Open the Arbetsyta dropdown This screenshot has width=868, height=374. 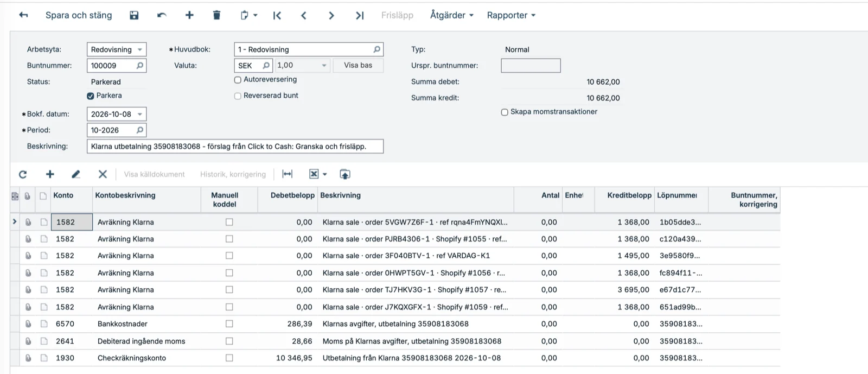[140, 49]
